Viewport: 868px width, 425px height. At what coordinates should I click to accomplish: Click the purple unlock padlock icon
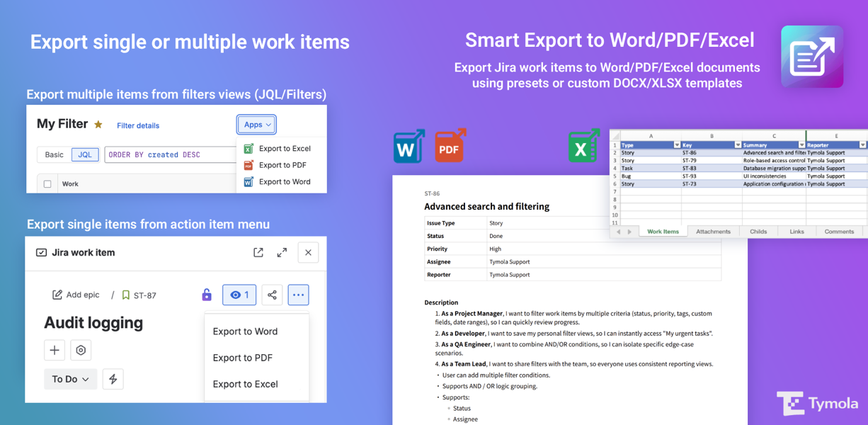click(x=206, y=295)
